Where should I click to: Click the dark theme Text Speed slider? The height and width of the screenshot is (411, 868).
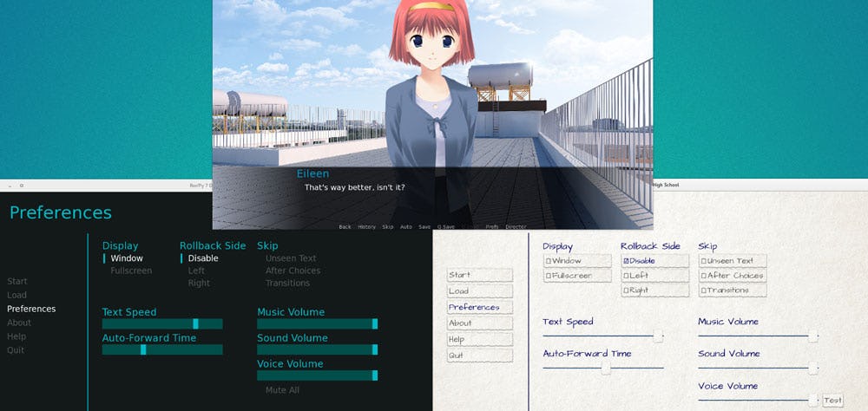coord(162,323)
